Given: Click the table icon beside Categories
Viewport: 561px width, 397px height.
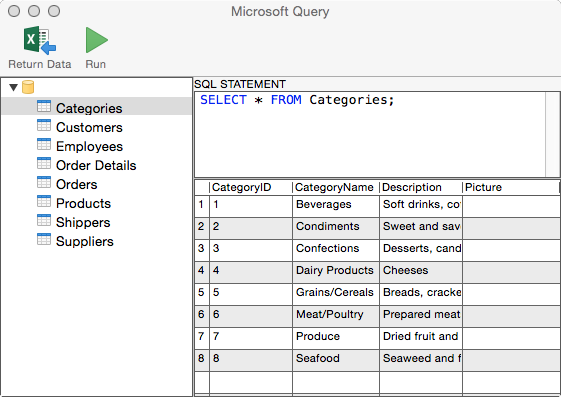Looking at the screenshot, I should 44,107.
